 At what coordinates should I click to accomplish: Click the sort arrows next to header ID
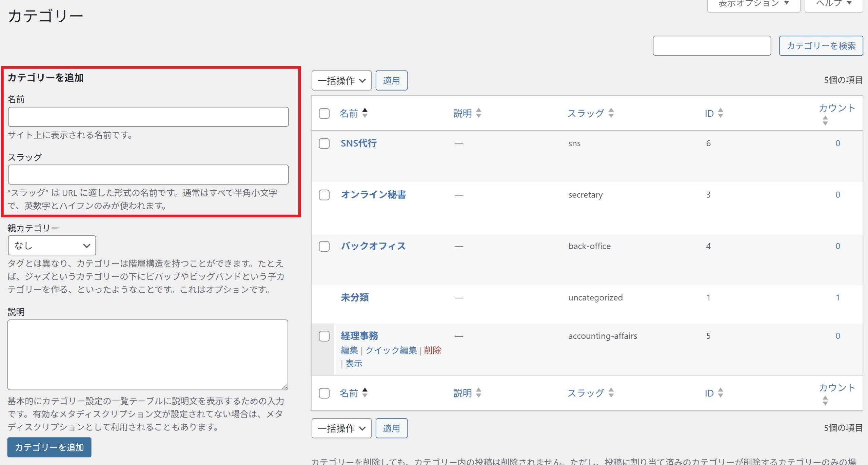[x=721, y=113]
